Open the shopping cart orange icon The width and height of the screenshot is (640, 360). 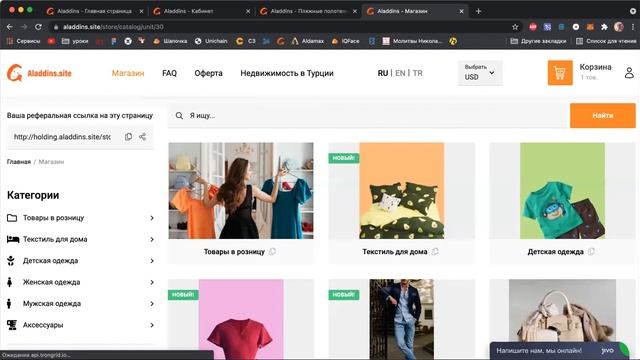(x=560, y=73)
